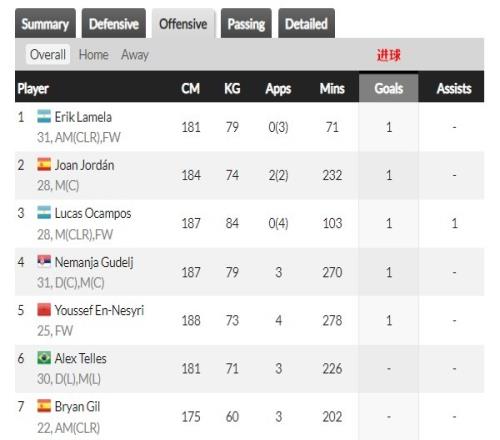Select the Passing tab
This screenshot has width=500, height=440.
coord(246,24)
